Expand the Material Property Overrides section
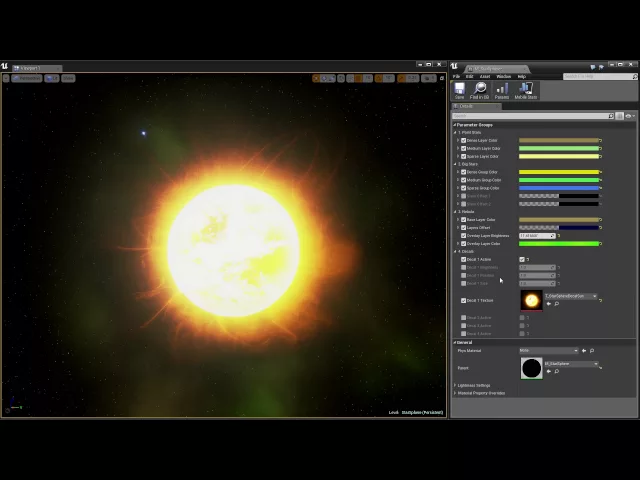This screenshot has height=480, width=640. (455, 393)
